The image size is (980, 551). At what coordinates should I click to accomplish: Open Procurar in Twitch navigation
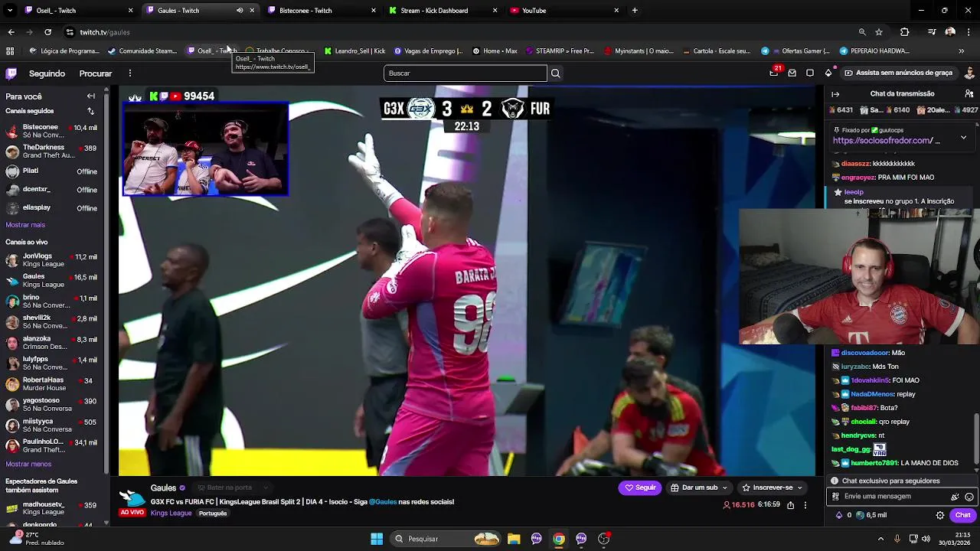click(96, 73)
